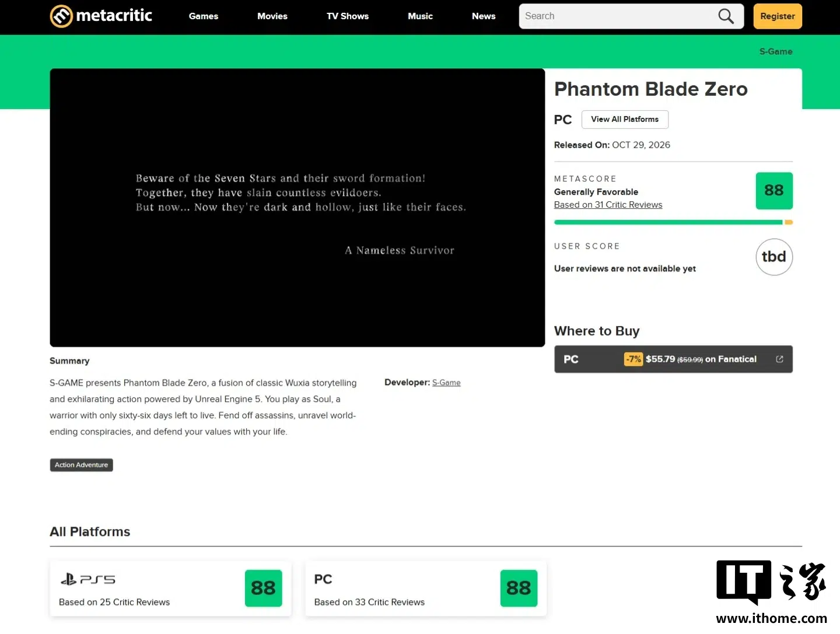Click the PS5 platform logo
The image size is (840, 634).
(88, 579)
